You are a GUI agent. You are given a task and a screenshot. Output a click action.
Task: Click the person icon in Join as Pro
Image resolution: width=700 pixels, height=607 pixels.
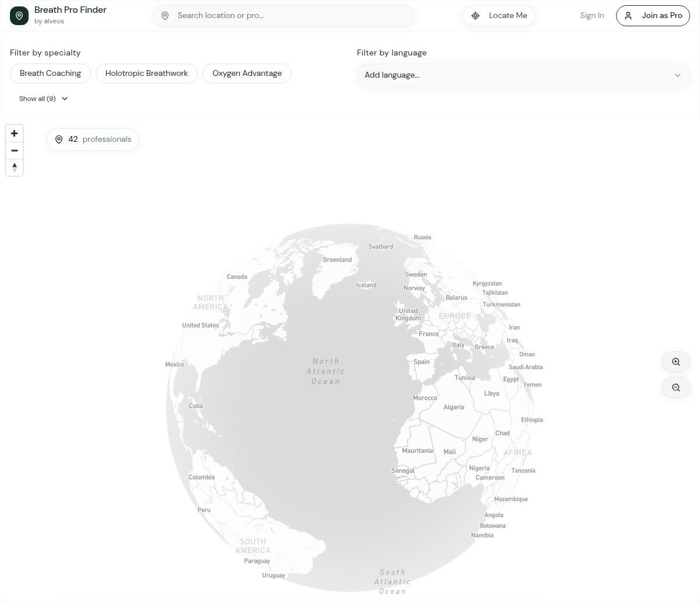(x=628, y=16)
